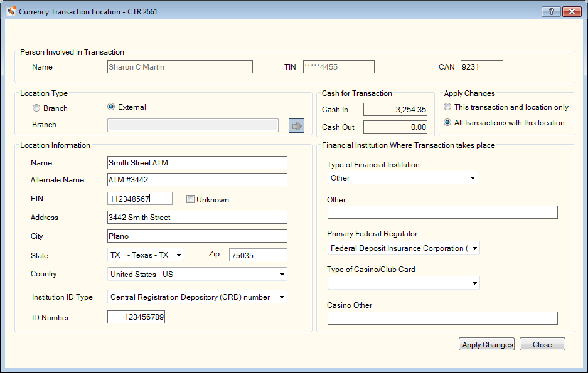This screenshot has width=588, height=373.
Task: Click the Institution ID Type label
Action: 62,297
